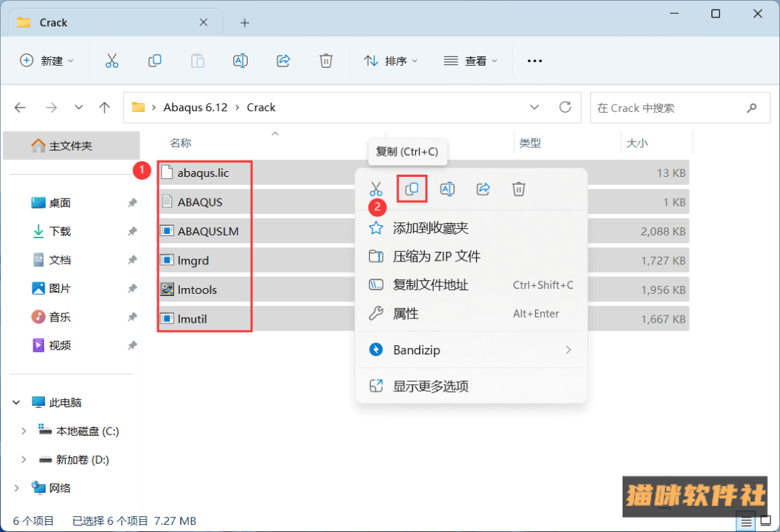Navigate to Abaqus 6.12 in breadcrumb
This screenshot has height=532, width=780.
pyautogui.click(x=195, y=108)
